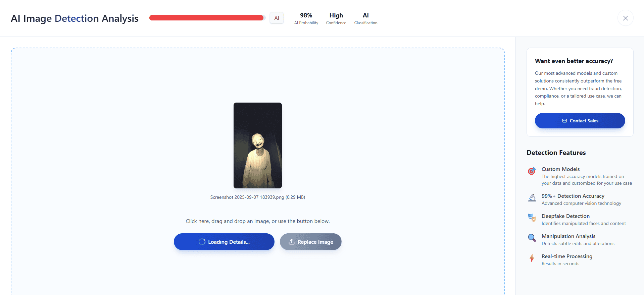Click the 'Click here, drag and drop' text

click(258, 221)
